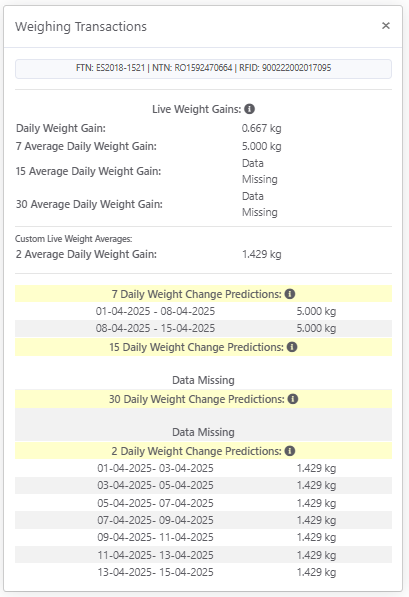Click the 30 Daily Weight Change Predictions header
Screen dimensions: 409x597
[203, 399]
